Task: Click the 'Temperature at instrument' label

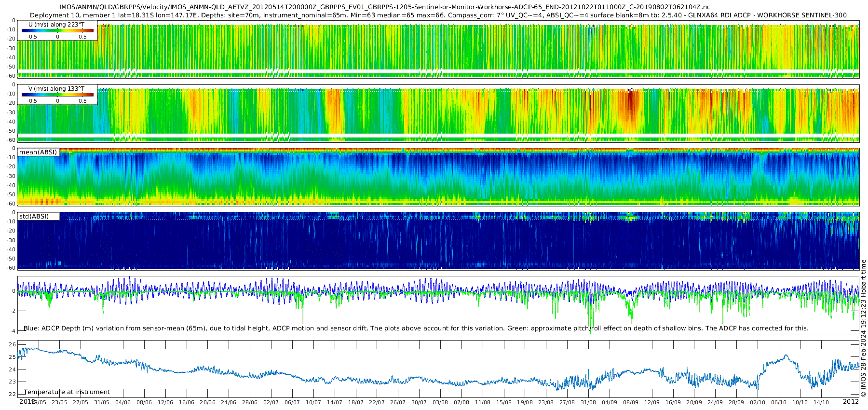Action: pyautogui.click(x=67, y=392)
